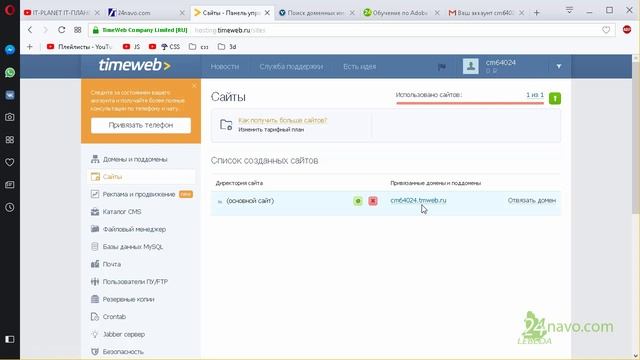Open VK in Opera sidebar

tap(10, 95)
